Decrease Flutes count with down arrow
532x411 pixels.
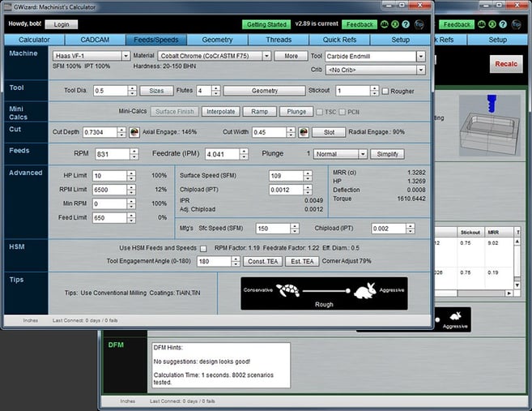pyautogui.click(x=215, y=93)
